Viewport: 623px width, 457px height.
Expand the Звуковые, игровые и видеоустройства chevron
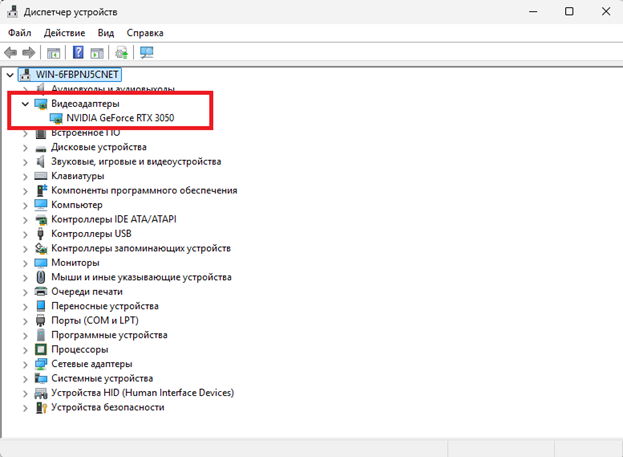point(25,162)
